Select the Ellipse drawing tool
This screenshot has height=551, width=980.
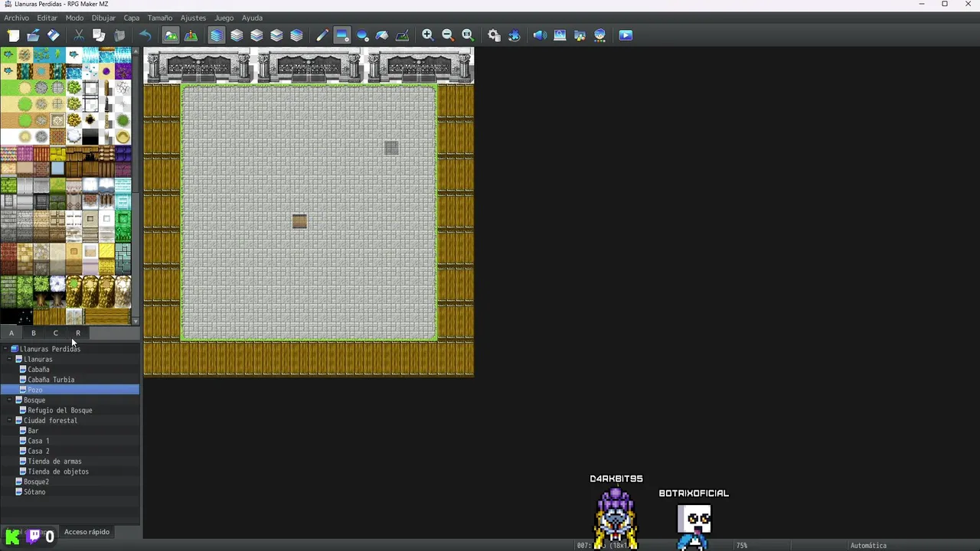[x=362, y=35]
